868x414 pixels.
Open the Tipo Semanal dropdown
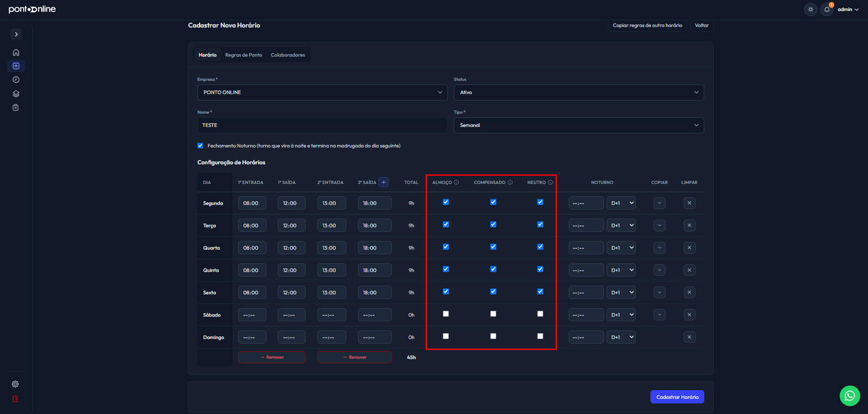579,125
